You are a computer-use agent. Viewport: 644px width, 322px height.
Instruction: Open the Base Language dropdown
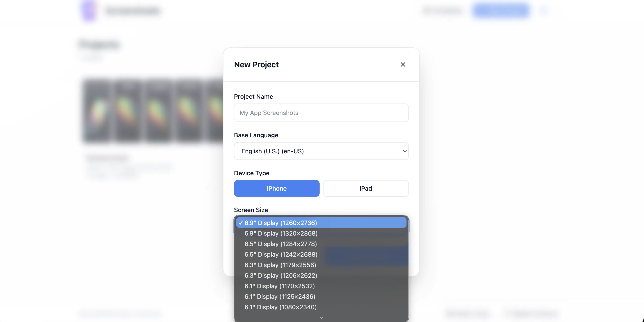(321, 151)
